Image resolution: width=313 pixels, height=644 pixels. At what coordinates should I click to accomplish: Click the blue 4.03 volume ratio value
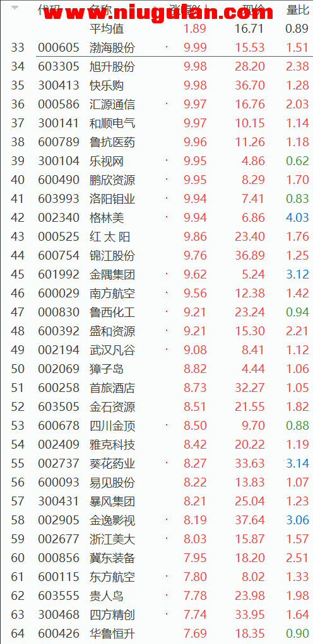297,217
